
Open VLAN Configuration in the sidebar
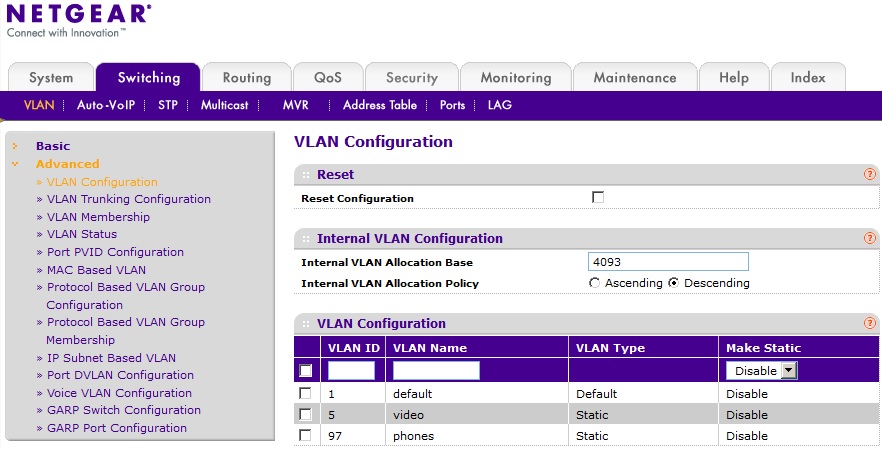point(102,182)
